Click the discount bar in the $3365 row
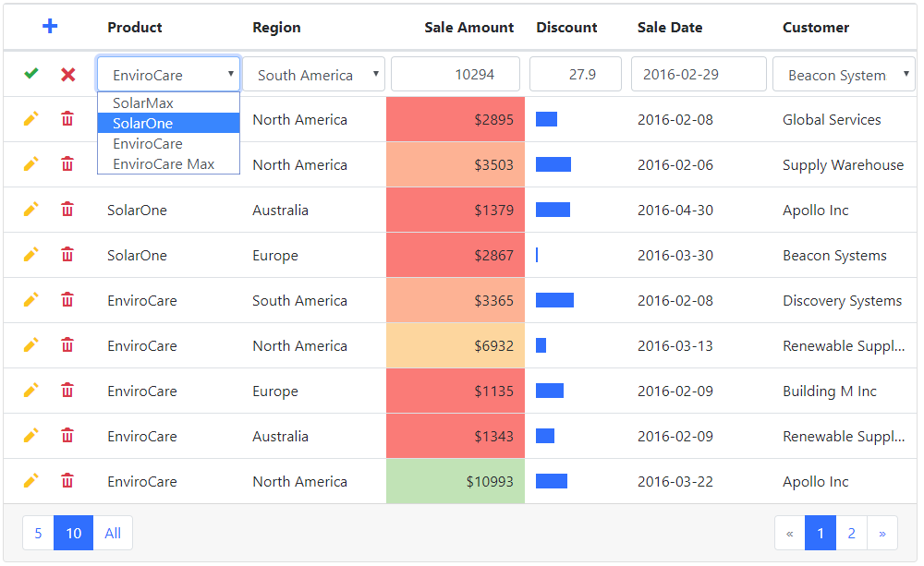This screenshot has width=924, height=566. click(554, 300)
